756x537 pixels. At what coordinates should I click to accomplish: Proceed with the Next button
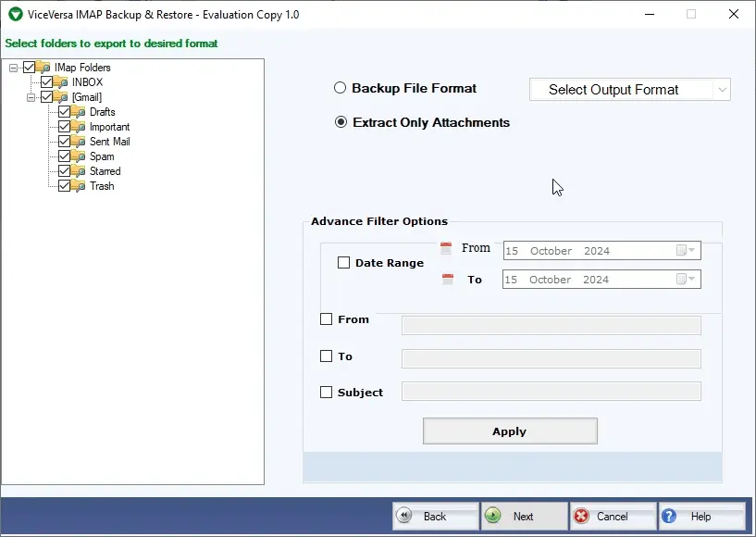pos(525,516)
